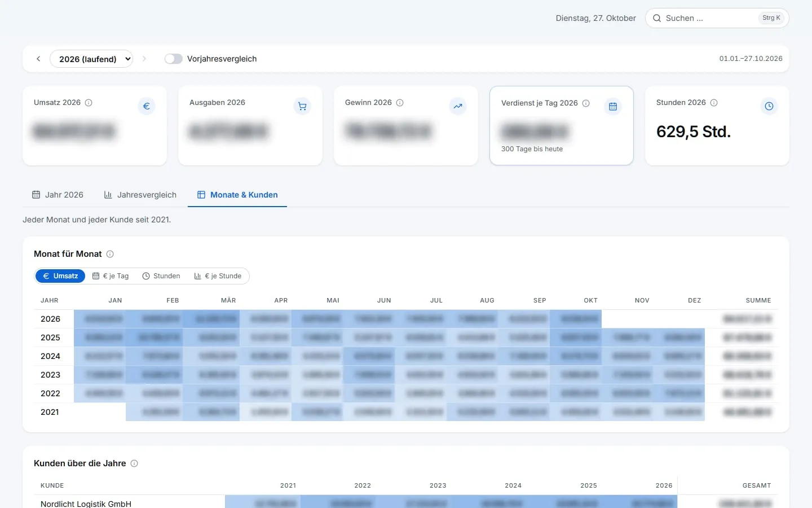Viewport: 812px width, 508px height.
Task: Switch to the Jahresvergleich tab
Action: [140, 195]
